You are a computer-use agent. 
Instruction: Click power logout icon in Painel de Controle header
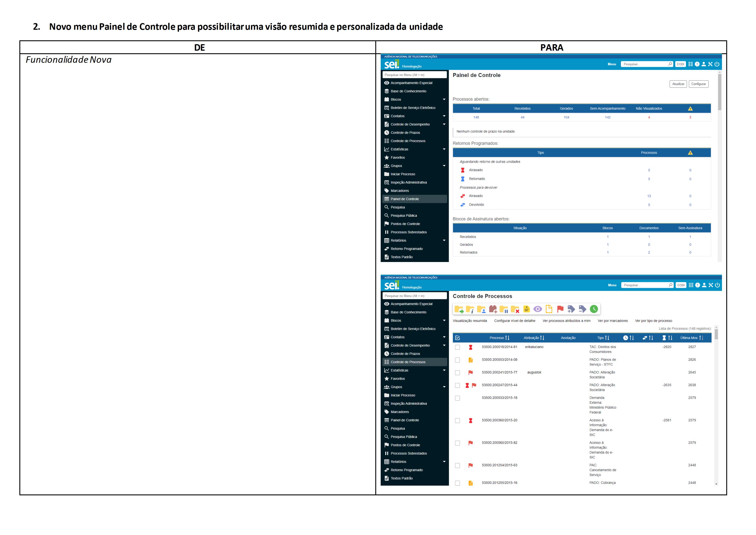(717, 64)
